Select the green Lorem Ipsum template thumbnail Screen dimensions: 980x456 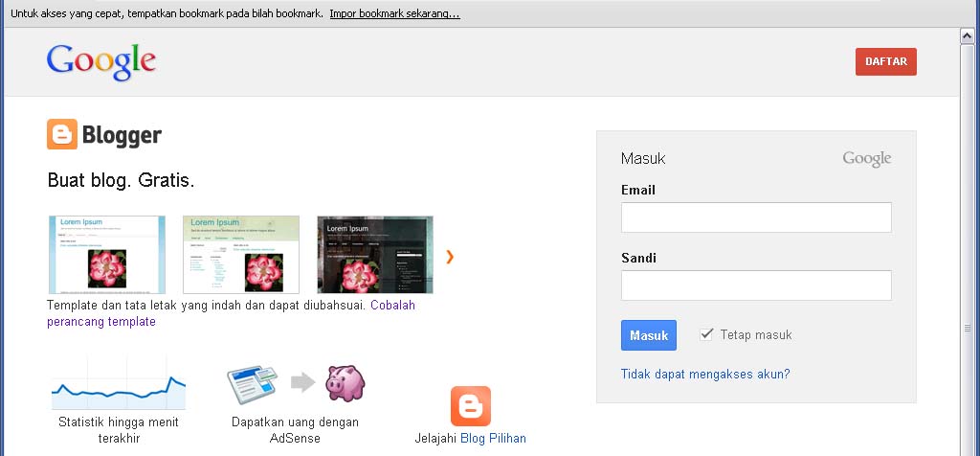(240, 255)
